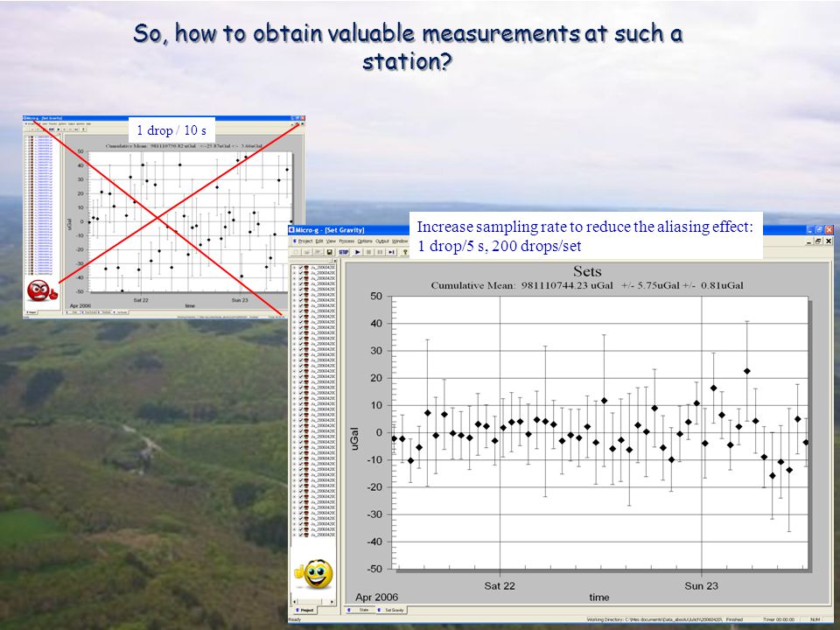840x630 pixels.
Task: Maximize the front Micro-g window
Action: [x=820, y=230]
